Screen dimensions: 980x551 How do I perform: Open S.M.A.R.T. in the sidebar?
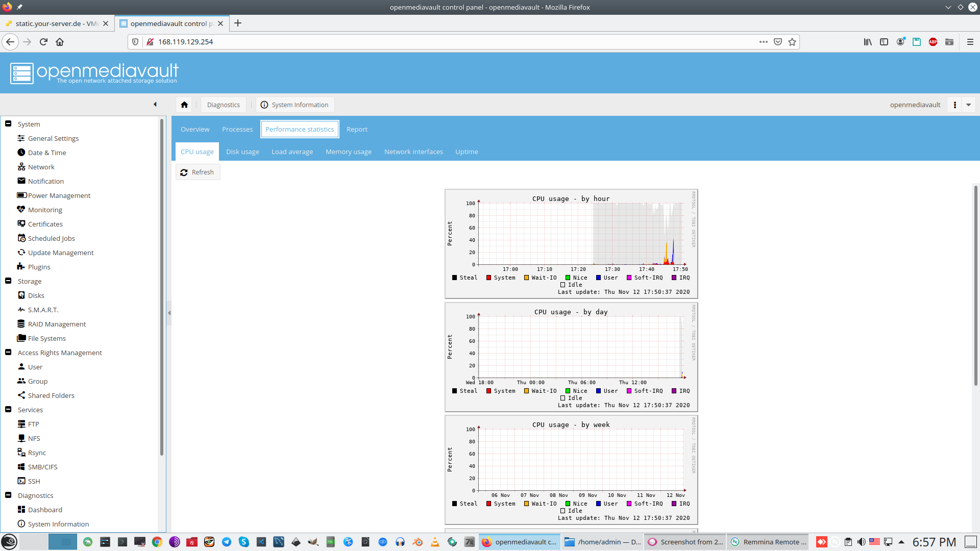click(x=43, y=310)
